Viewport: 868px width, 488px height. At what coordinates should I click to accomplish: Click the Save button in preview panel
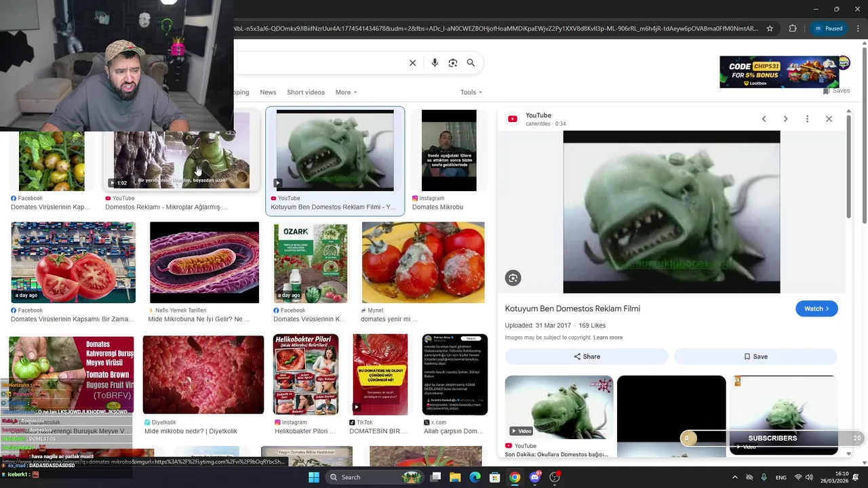(x=755, y=357)
